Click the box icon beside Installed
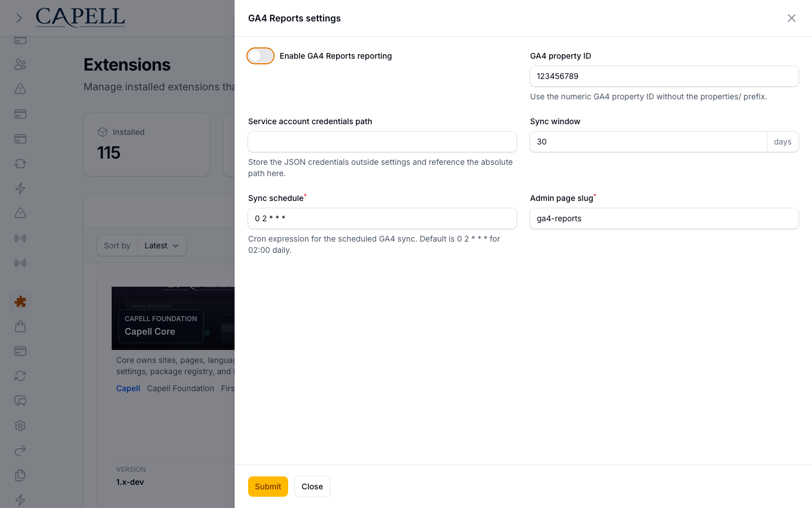This screenshot has height=508, width=812. (103, 132)
